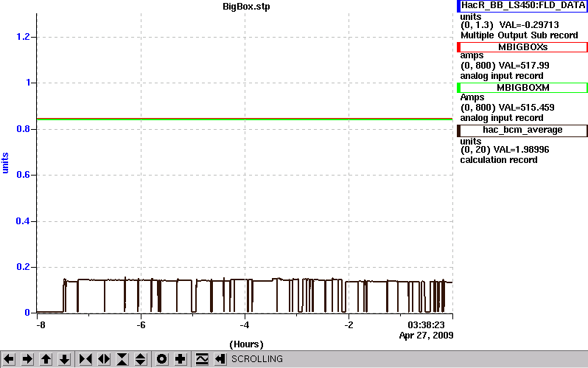Click the vertical zoom-in hourglass icon
Viewport: 588px width, 368px height.
pos(122,359)
